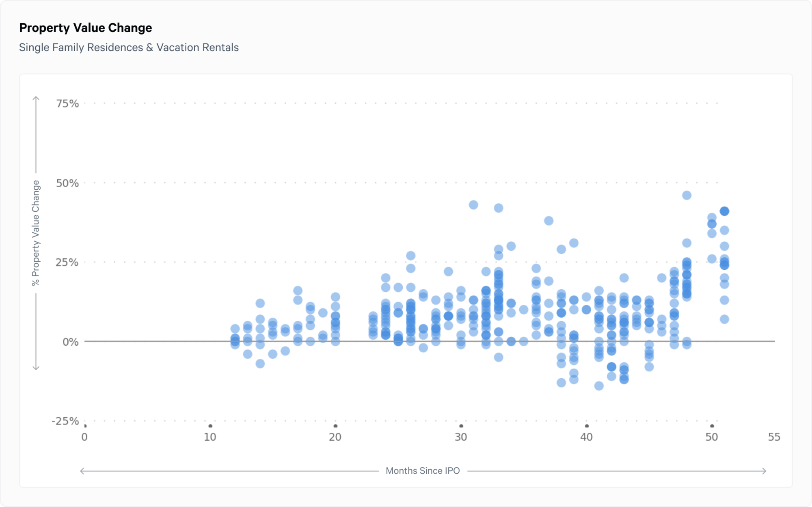Click the lowest data point in the scatter plot
The height and width of the screenshot is (507, 812).
599,386
